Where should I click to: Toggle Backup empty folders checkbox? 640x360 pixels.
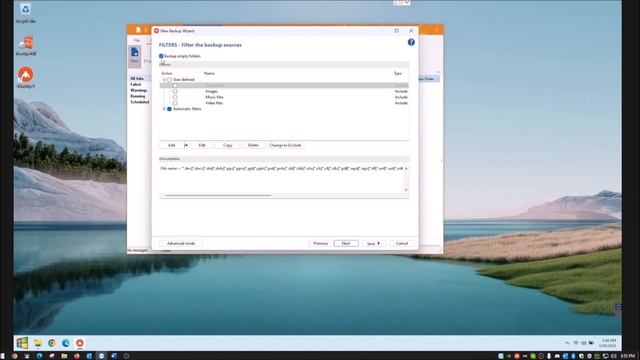point(161,56)
